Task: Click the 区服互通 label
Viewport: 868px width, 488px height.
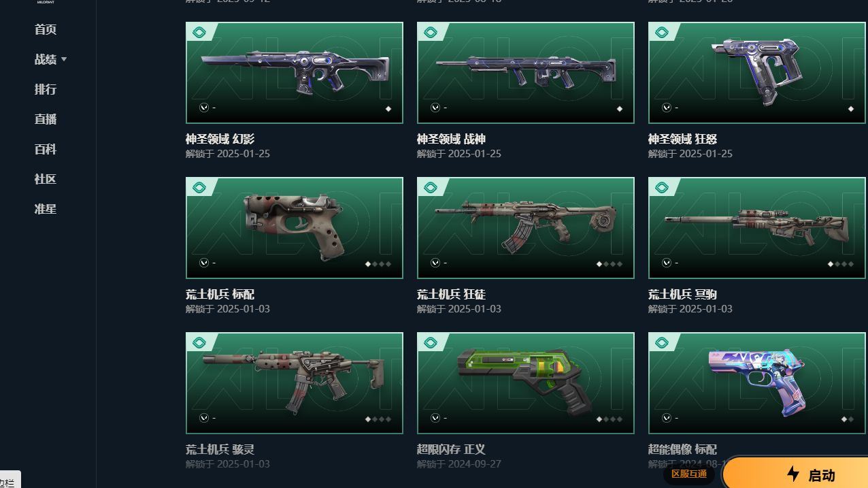Action: (x=689, y=474)
